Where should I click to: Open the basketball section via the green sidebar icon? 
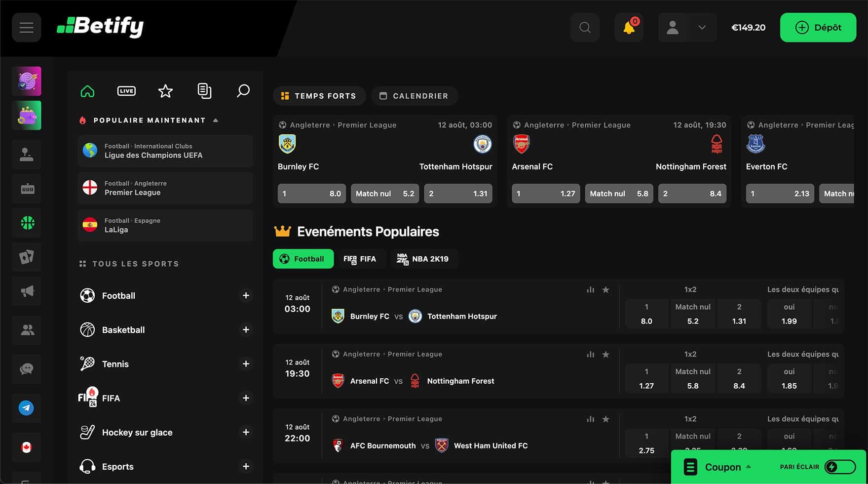tap(26, 223)
